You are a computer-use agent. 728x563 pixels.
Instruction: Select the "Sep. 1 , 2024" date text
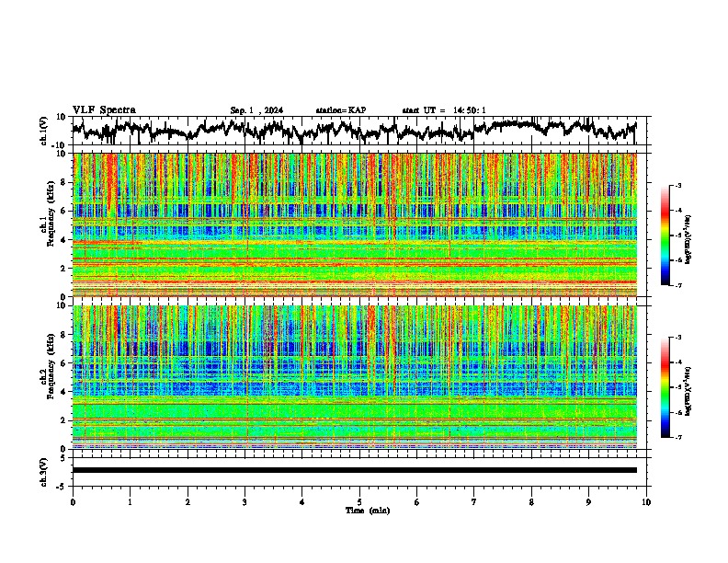point(256,110)
